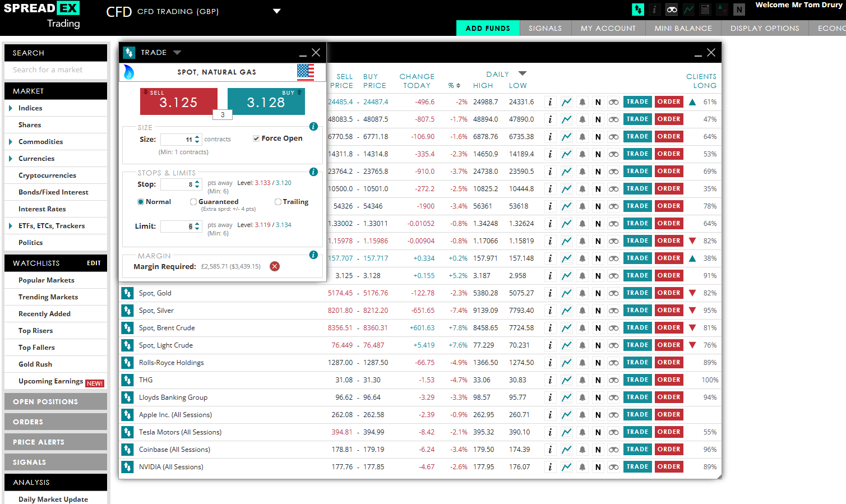Click the water droplet icon in the trade ticket

tap(130, 72)
